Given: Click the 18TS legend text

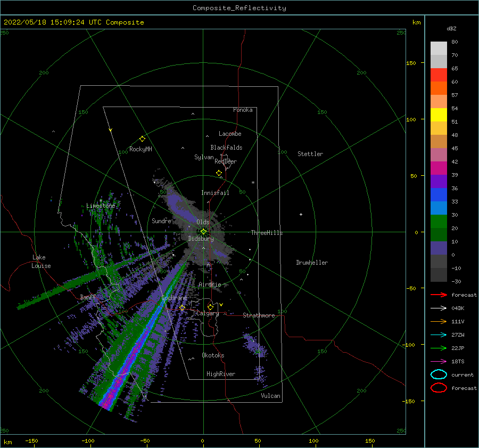Looking at the screenshot, I should [458, 362].
